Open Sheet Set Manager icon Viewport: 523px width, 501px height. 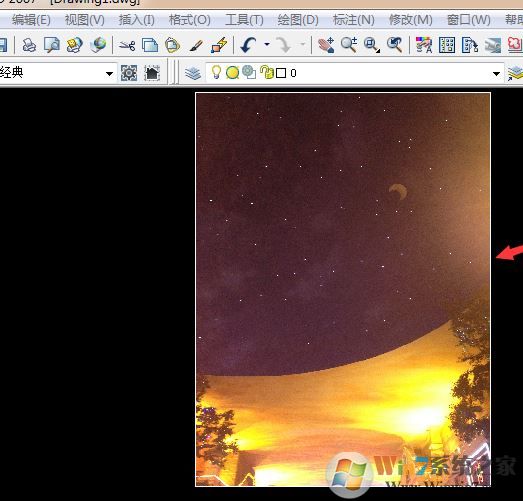493,46
